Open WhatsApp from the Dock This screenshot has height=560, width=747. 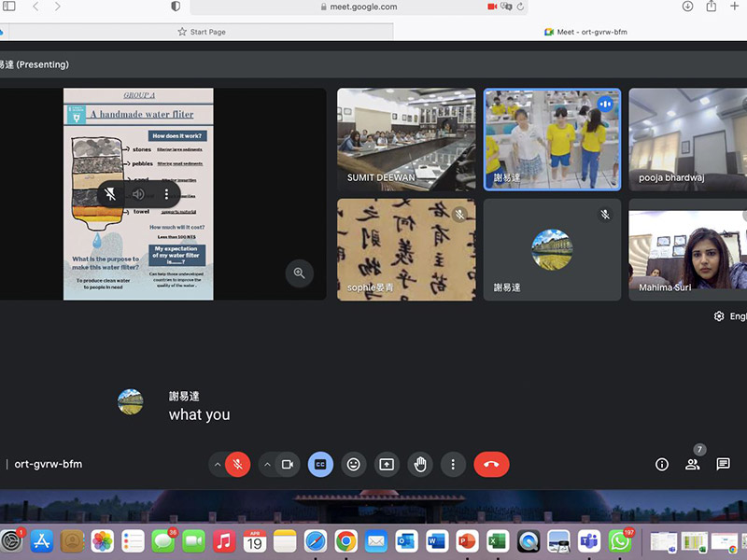pyautogui.click(x=619, y=540)
